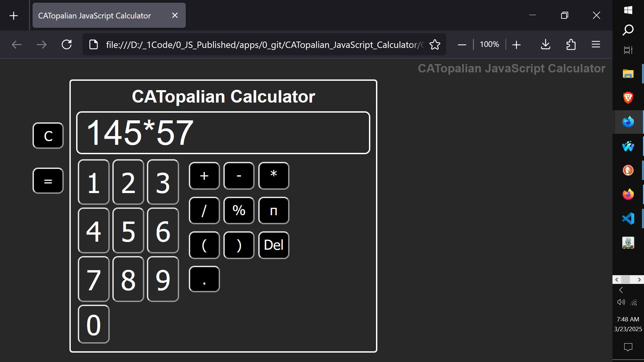644x362 pixels.
Task: Close the CATopalian JavaScript Calculator tab
Action: pos(175,15)
